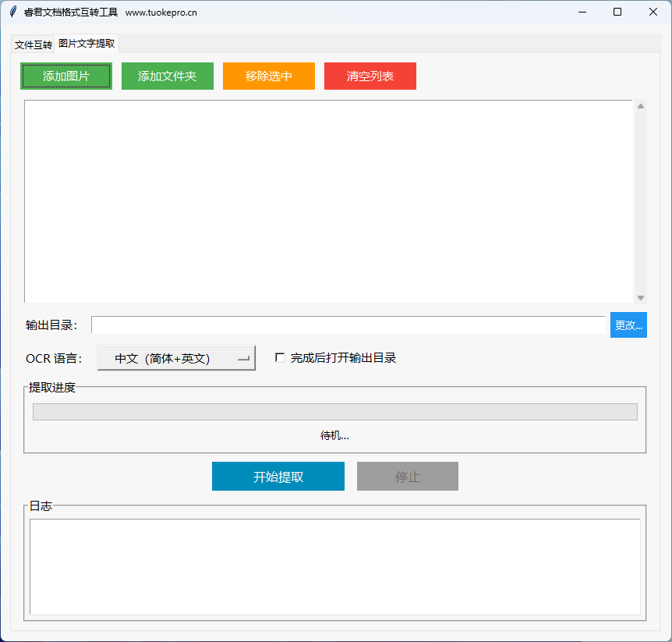Screen dimensions: 672x642
Task: Clear the list with 清空列表
Action: [370, 76]
